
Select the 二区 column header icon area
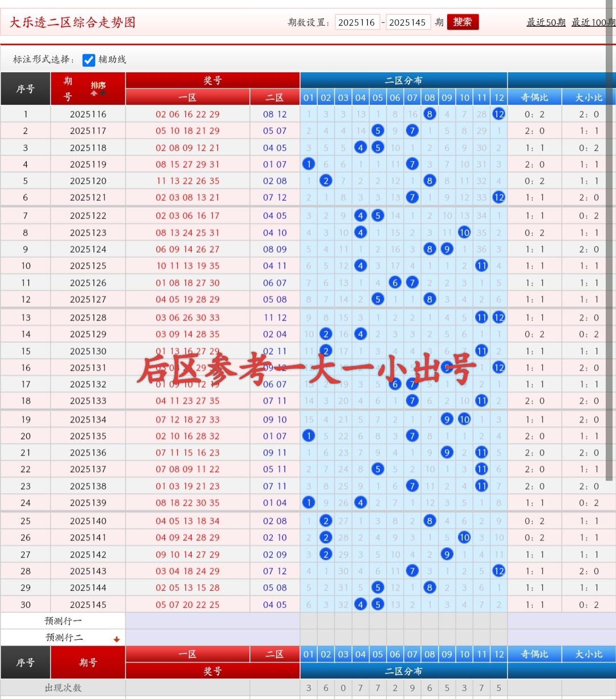pos(274,97)
